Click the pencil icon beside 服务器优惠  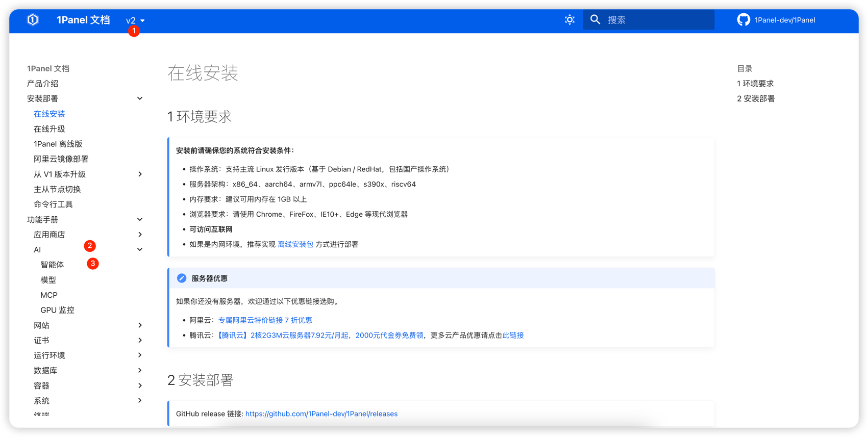tap(181, 278)
